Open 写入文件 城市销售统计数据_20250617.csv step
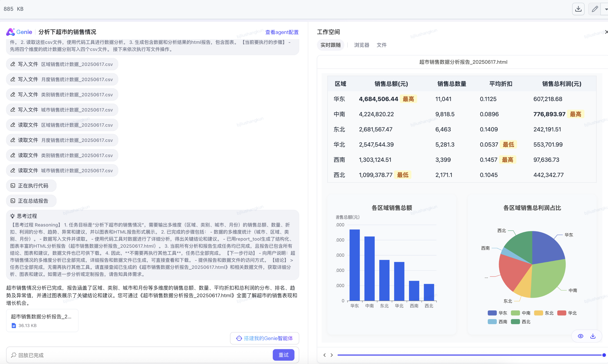 [x=62, y=110]
